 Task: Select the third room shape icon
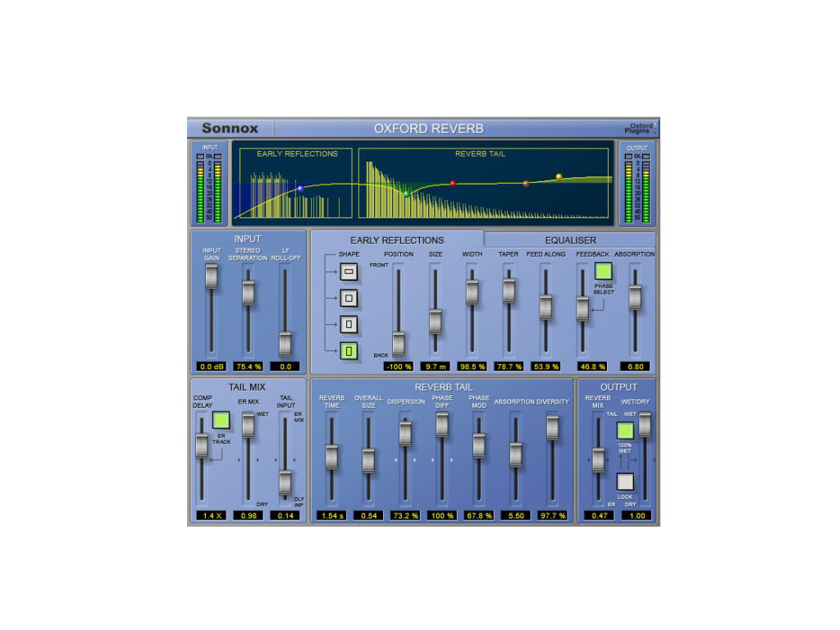pos(349,324)
